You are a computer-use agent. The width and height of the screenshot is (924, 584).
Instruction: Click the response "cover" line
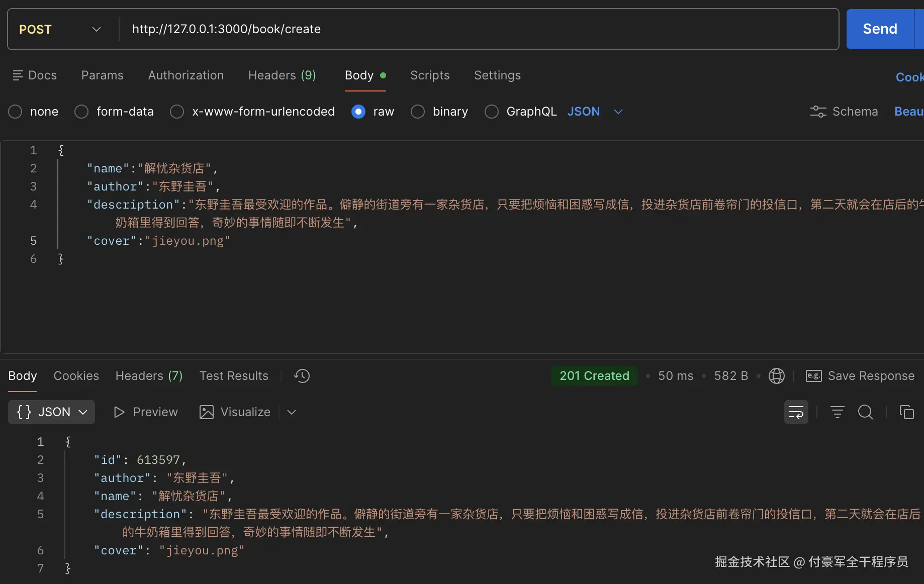pyautogui.click(x=169, y=550)
